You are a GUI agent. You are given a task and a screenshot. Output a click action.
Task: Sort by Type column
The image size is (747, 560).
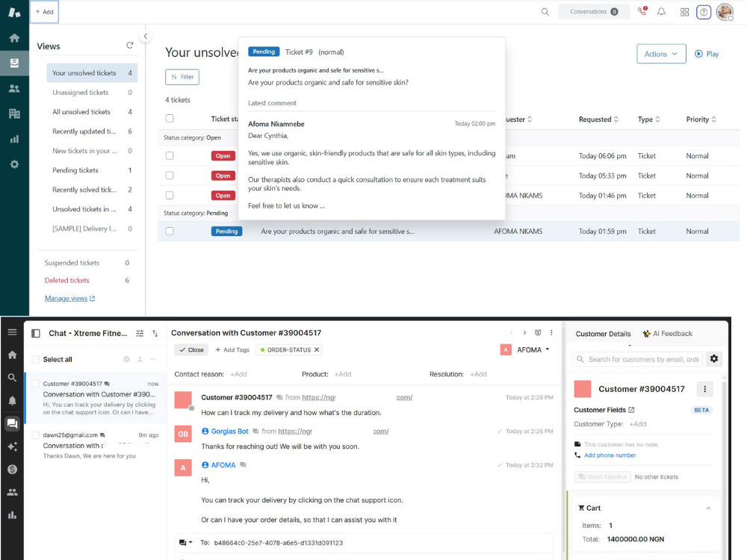coord(649,119)
